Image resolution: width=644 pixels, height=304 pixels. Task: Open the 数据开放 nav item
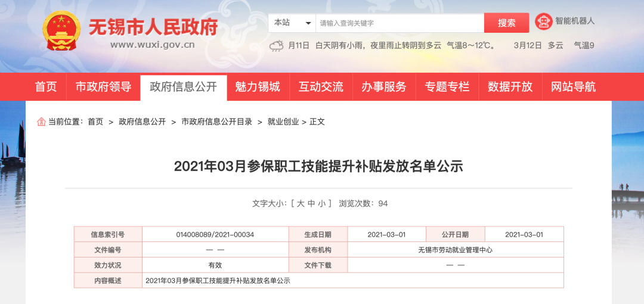pos(510,86)
